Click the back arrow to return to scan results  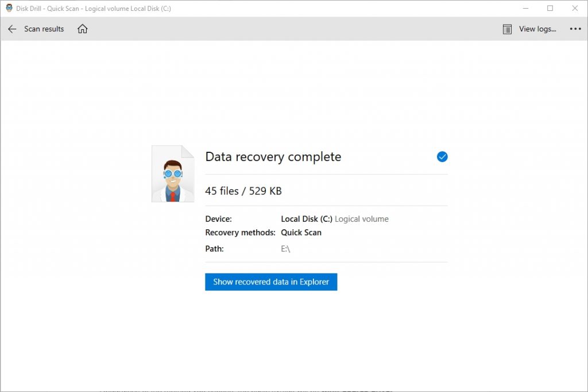click(x=11, y=29)
